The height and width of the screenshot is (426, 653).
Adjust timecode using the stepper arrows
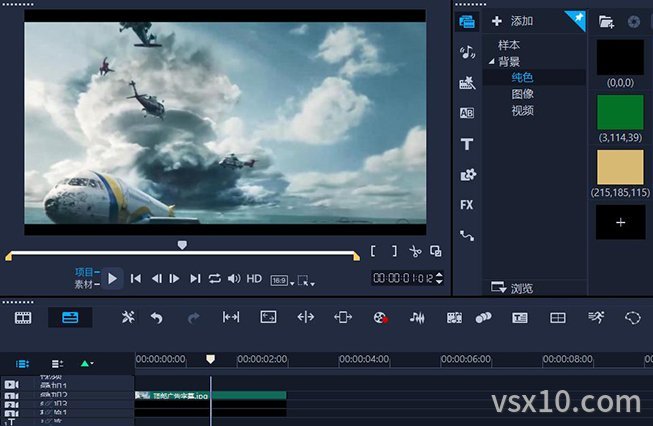439,278
